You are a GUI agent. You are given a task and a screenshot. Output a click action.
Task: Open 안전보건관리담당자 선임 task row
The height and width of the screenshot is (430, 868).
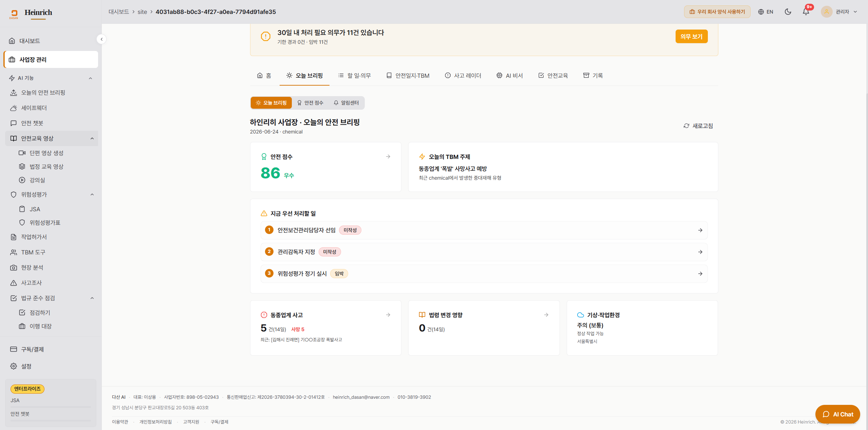(x=484, y=230)
